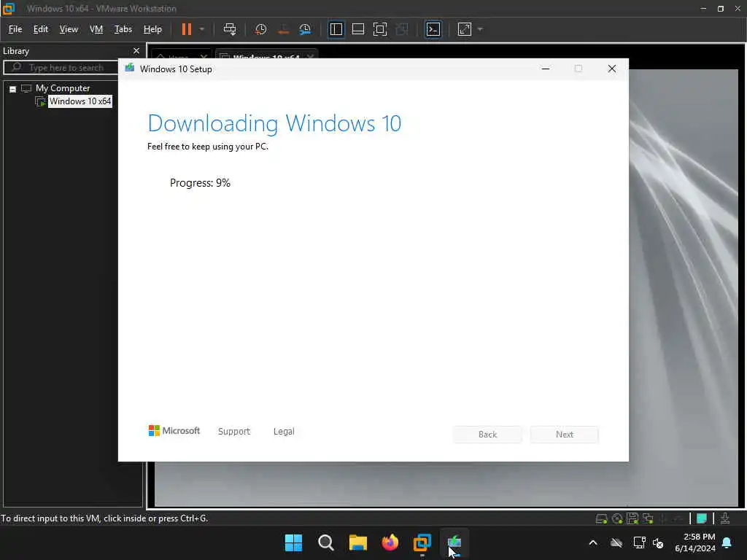Click the Back button in Setup
The width and height of the screenshot is (747, 560).
487,435
